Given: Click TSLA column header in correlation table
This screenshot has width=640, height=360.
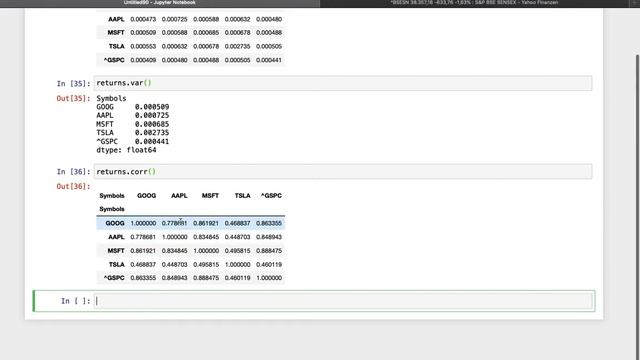Looking at the screenshot, I should click(x=242, y=196).
